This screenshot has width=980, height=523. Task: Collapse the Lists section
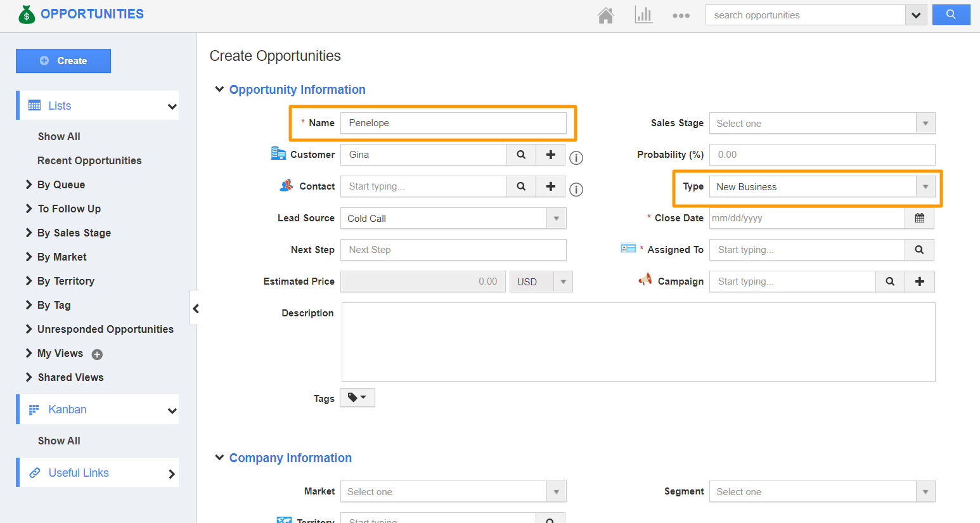click(172, 107)
